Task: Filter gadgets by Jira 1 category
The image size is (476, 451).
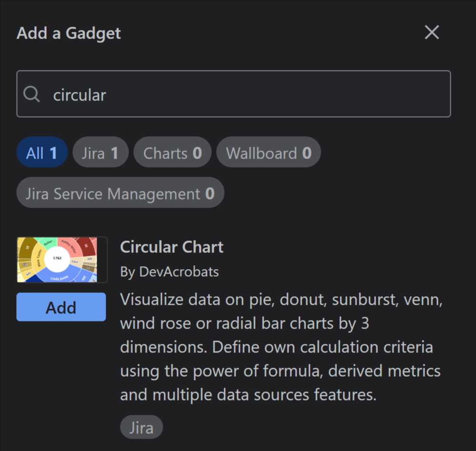Action: click(x=100, y=152)
